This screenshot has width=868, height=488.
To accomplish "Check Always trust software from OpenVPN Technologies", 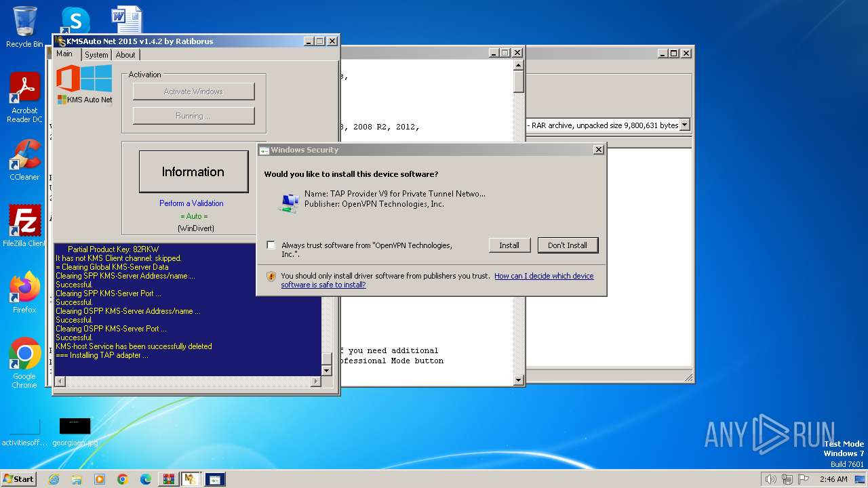I will point(271,245).
